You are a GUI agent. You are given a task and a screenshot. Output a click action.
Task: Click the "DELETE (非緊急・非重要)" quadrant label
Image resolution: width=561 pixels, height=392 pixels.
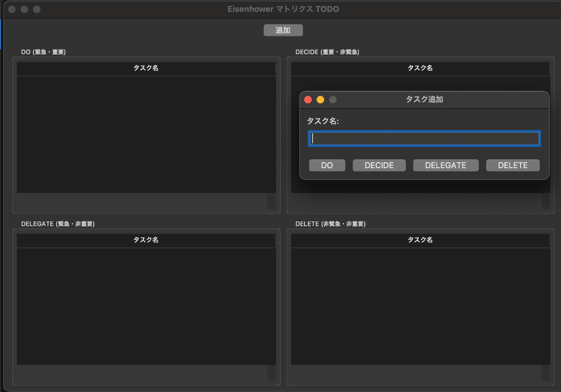pyautogui.click(x=331, y=224)
